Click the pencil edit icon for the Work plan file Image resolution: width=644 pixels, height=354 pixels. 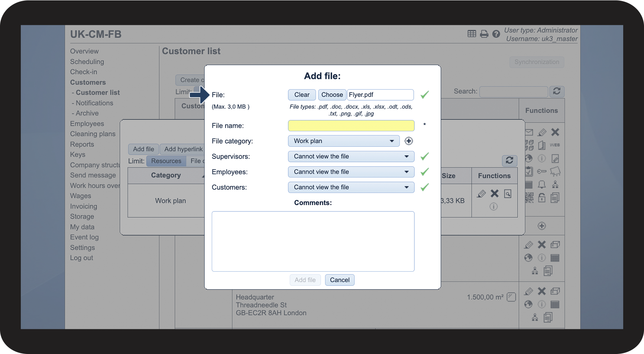(481, 194)
